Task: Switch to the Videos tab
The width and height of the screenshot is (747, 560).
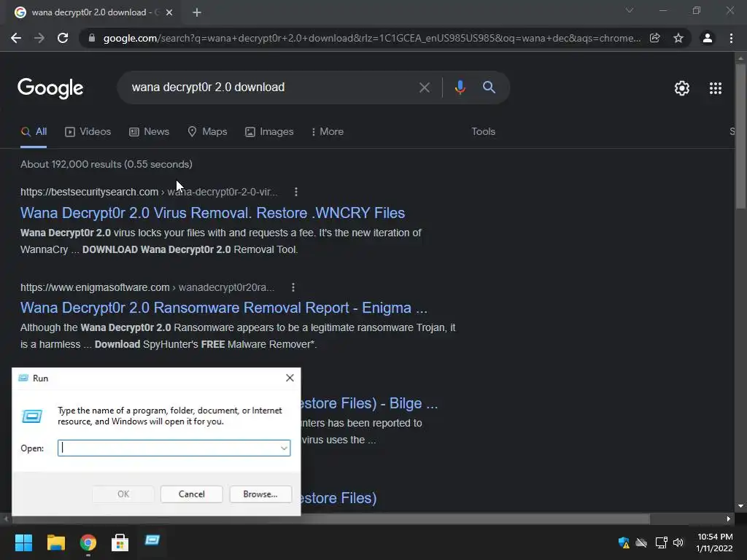Action: click(88, 132)
